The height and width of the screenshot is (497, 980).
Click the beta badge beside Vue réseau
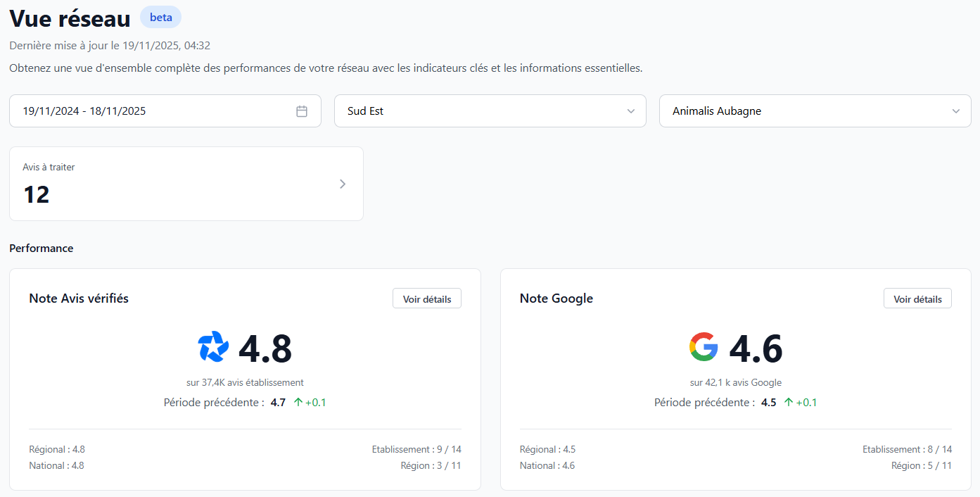coord(160,17)
